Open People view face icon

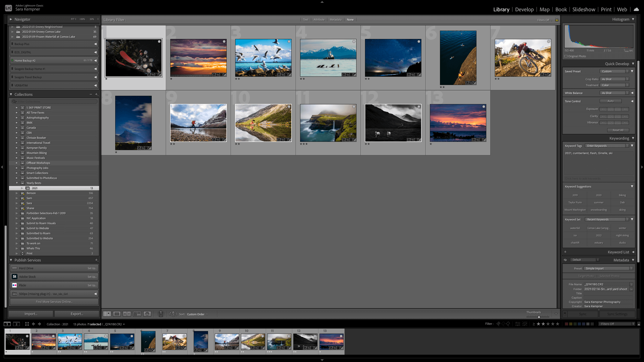[147, 314]
